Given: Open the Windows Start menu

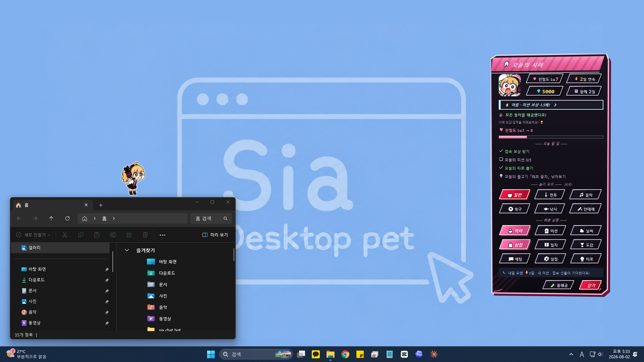Looking at the screenshot, I should click(x=211, y=354).
